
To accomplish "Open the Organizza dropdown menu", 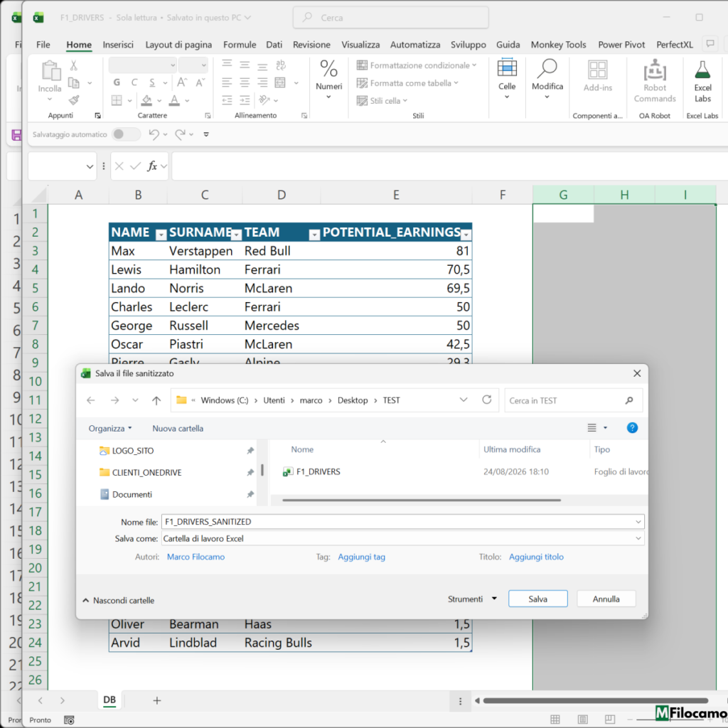I will click(x=110, y=428).
